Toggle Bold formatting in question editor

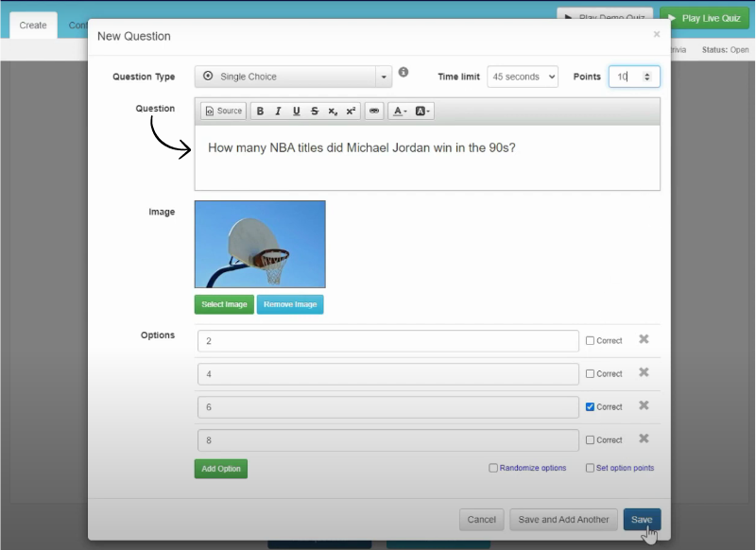tap(260, 111)
